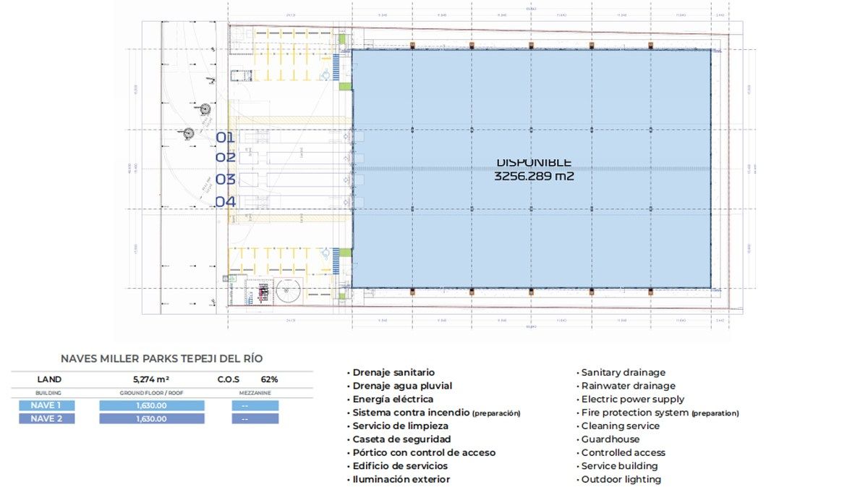Click the lower-left tree symbol in the driveway

tap(189, 133)
